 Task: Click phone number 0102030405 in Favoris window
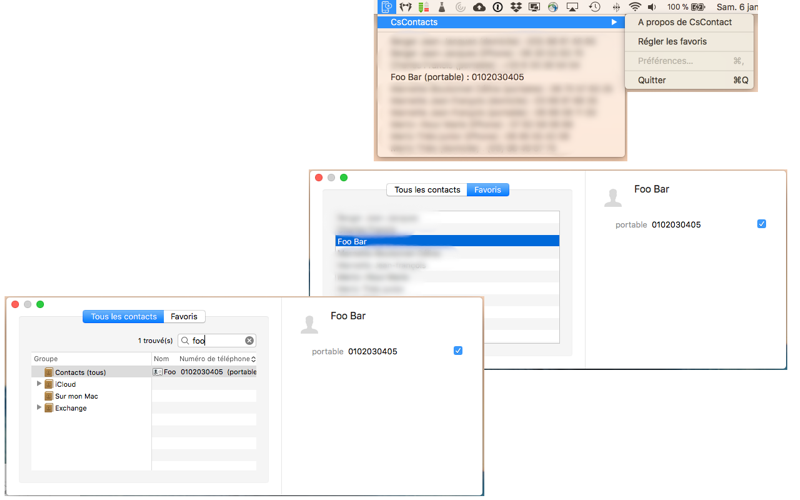[x=676, y=225]
